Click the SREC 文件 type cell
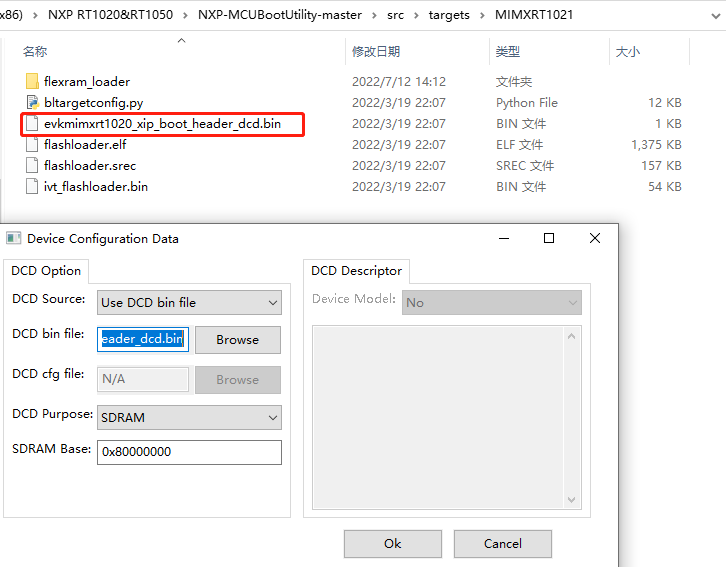Image resolution: width=726 pixels, height=567 pixels. tap(525, 165)
